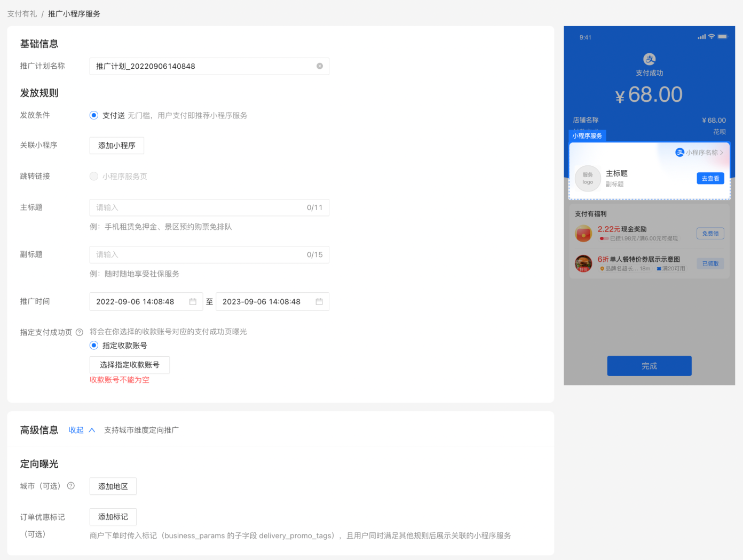The width and height of the screenshot is (743, 560).
Task: Click the Alipay logo above 支付成功
Action: click(650, 59)
